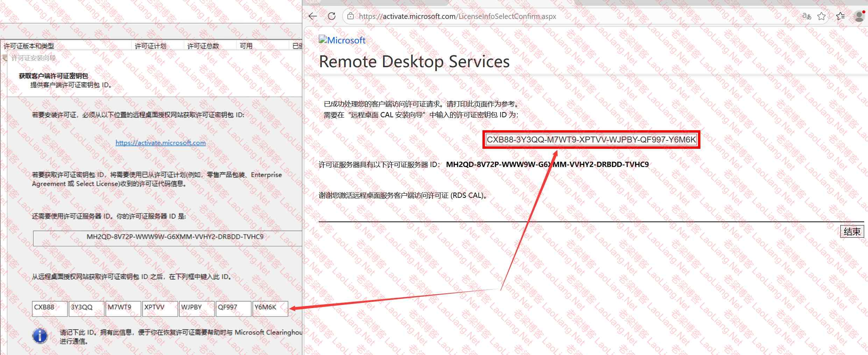
Task: Refresh the activation page
Action: point(332,16)
